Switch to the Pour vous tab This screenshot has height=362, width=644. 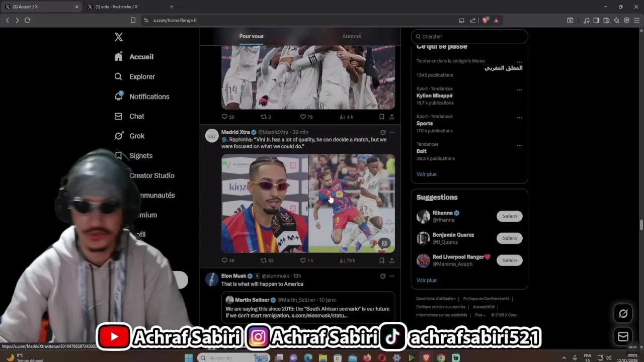coord(251,36)
